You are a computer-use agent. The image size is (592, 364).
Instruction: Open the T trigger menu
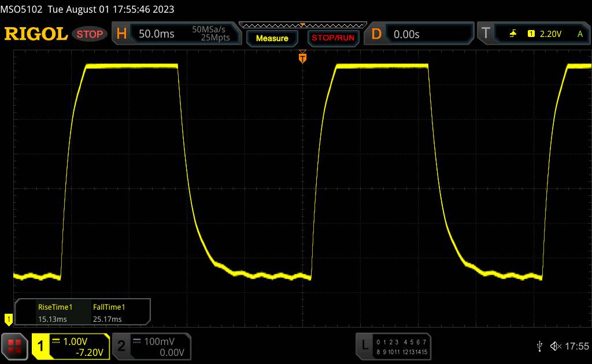pyautogui.click(x=485, y=34)
